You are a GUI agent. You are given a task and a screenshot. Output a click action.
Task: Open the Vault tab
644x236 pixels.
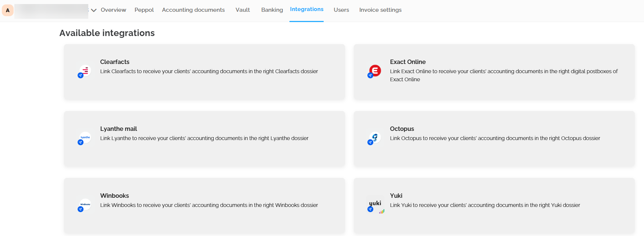242,10
